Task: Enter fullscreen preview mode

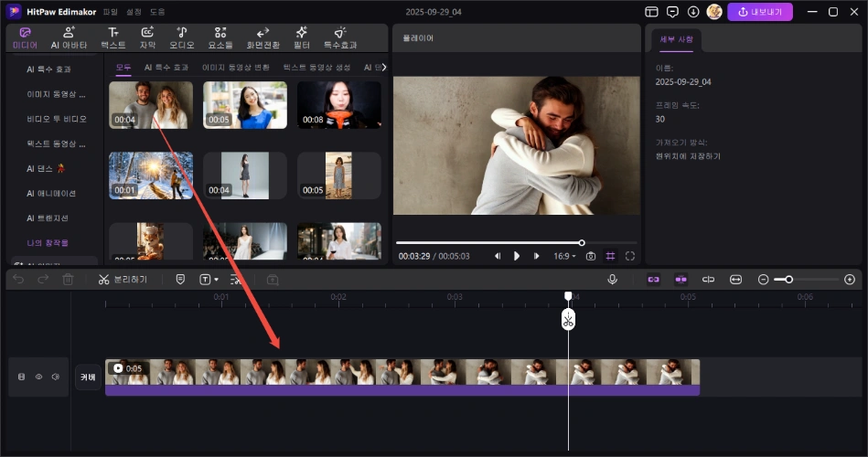Action: click(630, 256)
